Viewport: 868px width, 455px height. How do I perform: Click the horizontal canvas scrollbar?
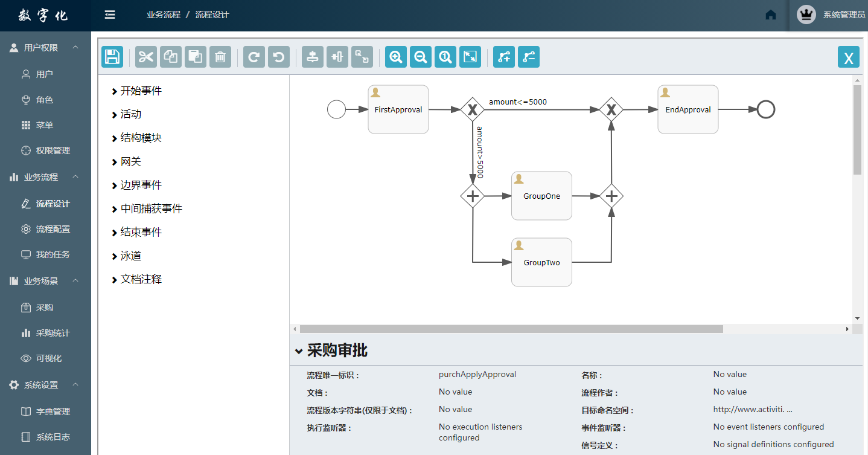pos(511,329)
